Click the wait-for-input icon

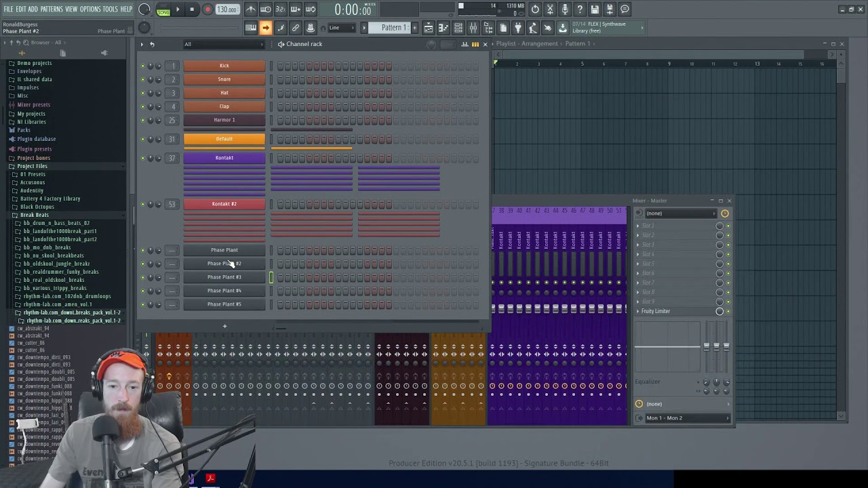coord(266,9)
